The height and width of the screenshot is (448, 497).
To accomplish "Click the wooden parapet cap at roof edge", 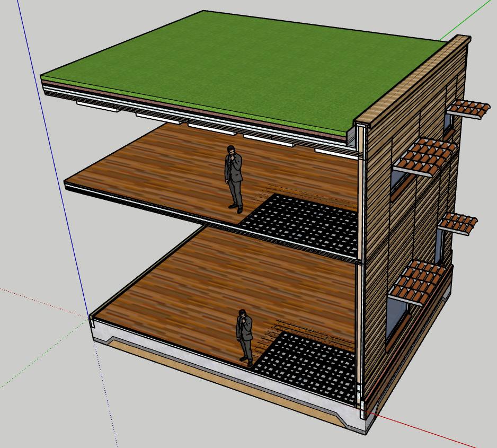I will 412,80.
